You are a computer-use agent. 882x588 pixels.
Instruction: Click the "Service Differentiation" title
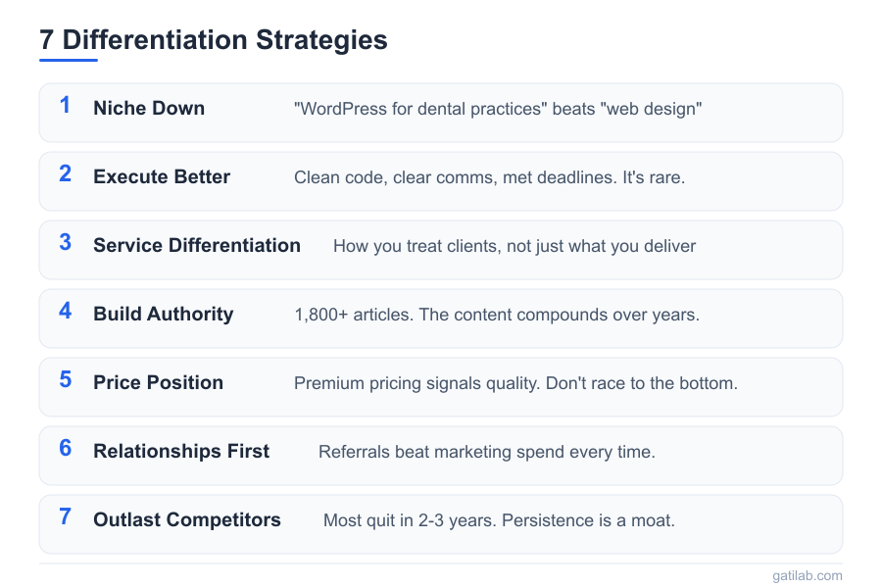click(x=197, y=246)
